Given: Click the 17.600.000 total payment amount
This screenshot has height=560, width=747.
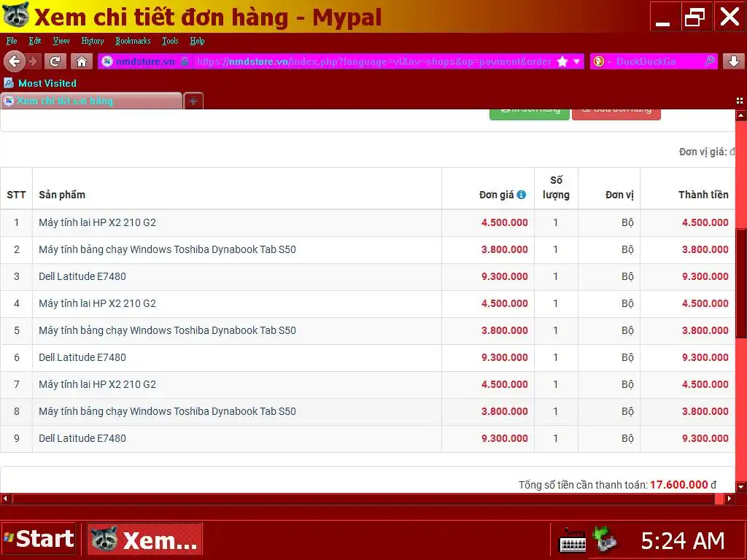Looking at the screenshot, I should coord(679,485).
